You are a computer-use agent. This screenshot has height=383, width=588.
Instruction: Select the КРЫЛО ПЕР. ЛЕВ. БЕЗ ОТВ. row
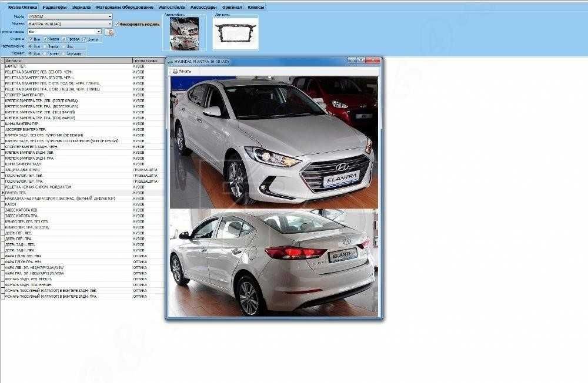[84, 221]
